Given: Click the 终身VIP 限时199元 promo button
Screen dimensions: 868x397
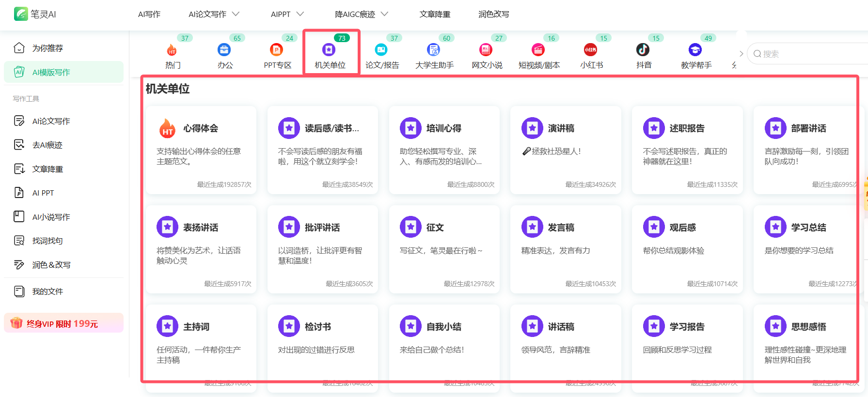Looking at the screenshot, I should coord(63,323).
